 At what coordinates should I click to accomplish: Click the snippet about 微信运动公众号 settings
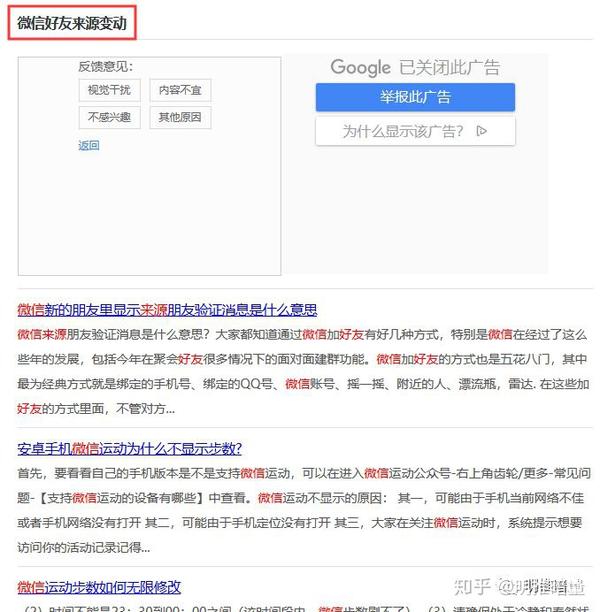coord(304,511)
